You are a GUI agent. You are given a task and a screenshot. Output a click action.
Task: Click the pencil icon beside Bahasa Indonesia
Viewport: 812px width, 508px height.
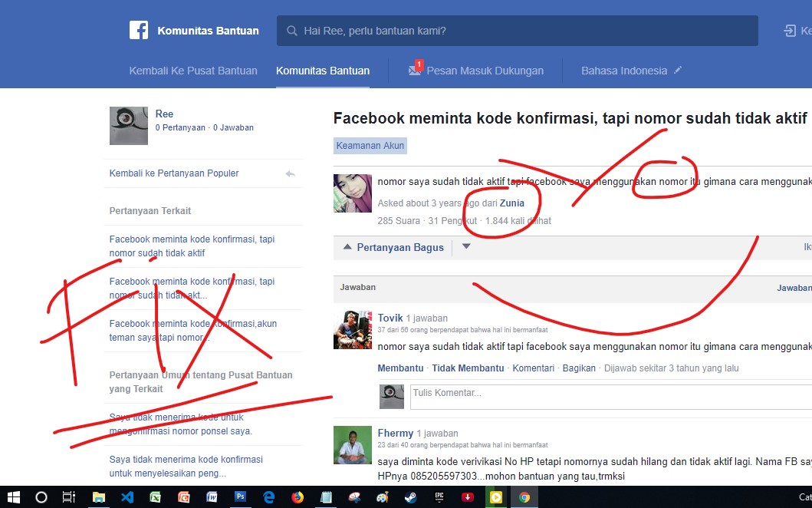(677, 71)
